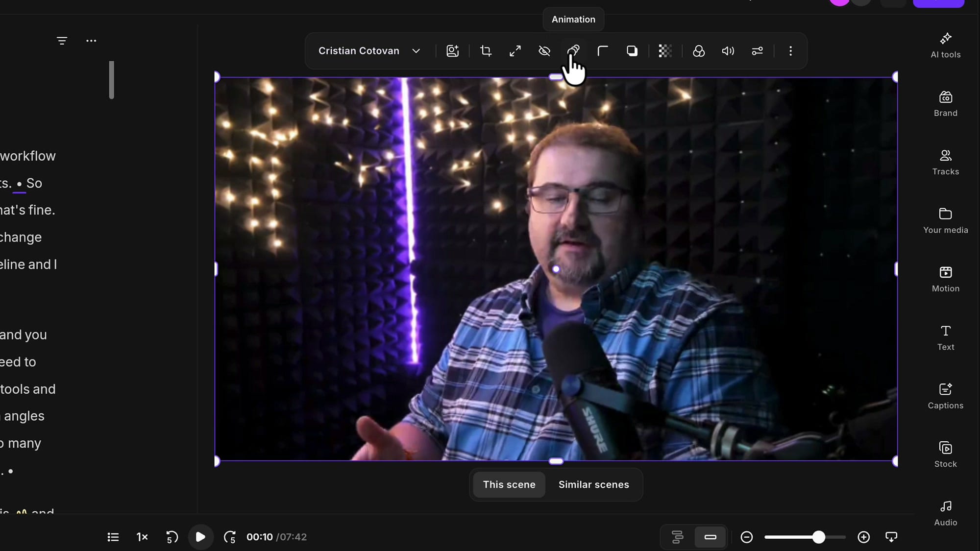Open the Audio panel
Viewport: 980px width, 551px height.
pyautogui.click(x=945, y=513)
